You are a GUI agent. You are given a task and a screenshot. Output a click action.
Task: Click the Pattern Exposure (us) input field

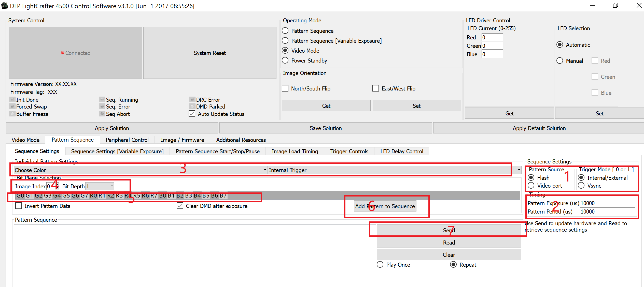[x=607, y=203]
